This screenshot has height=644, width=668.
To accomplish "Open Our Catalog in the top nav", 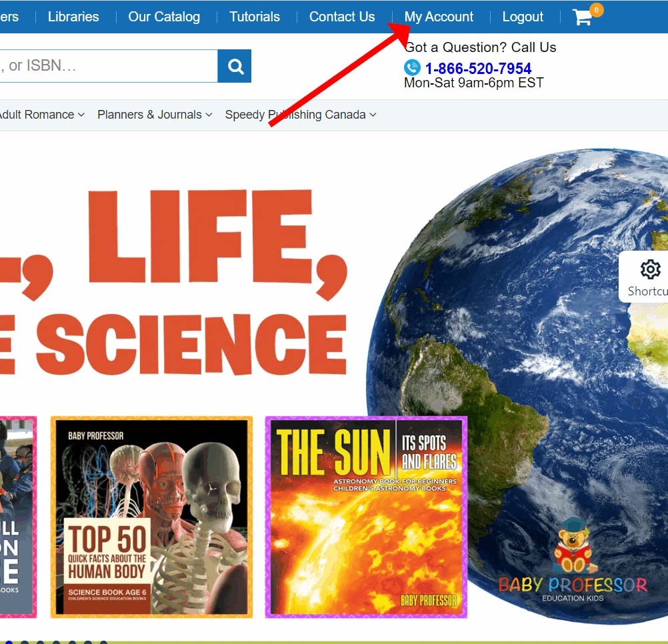I will click(x=164, y=17).
